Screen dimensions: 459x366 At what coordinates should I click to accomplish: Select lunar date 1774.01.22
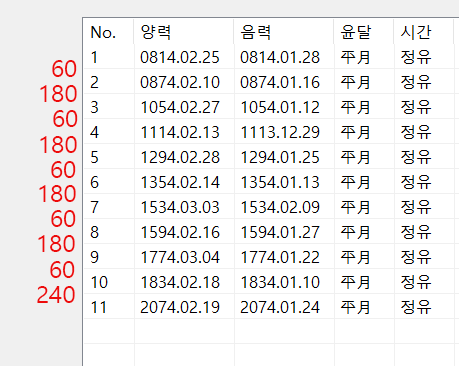click(280, 257)
